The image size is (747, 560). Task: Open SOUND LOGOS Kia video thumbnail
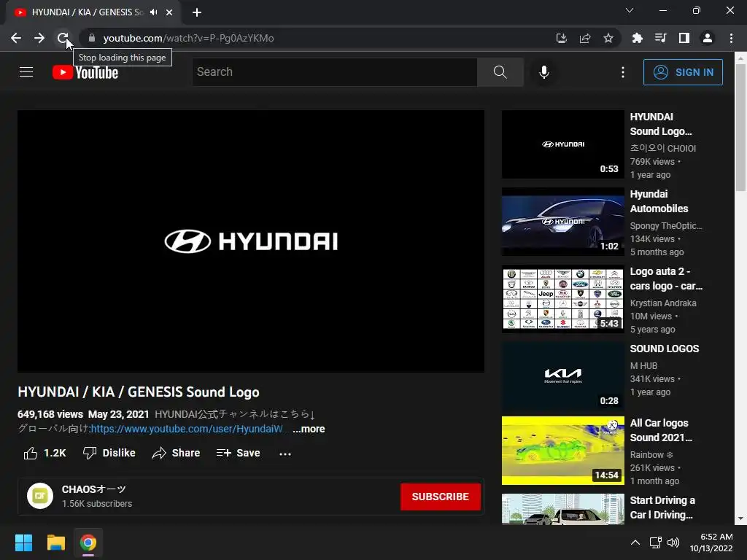pyautogui.click(x=562, y=376)
